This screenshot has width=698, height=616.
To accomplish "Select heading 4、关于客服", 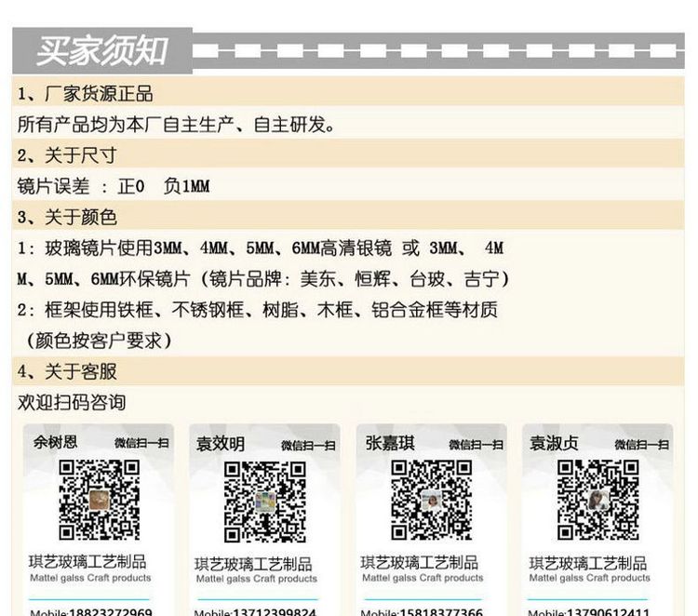I will (x=67, y=371).
